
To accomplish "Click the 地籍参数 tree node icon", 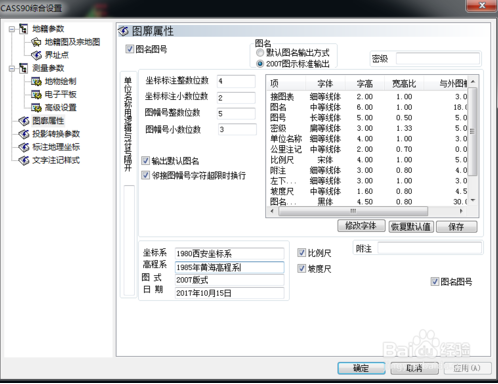I will click(x=23, y=29).
